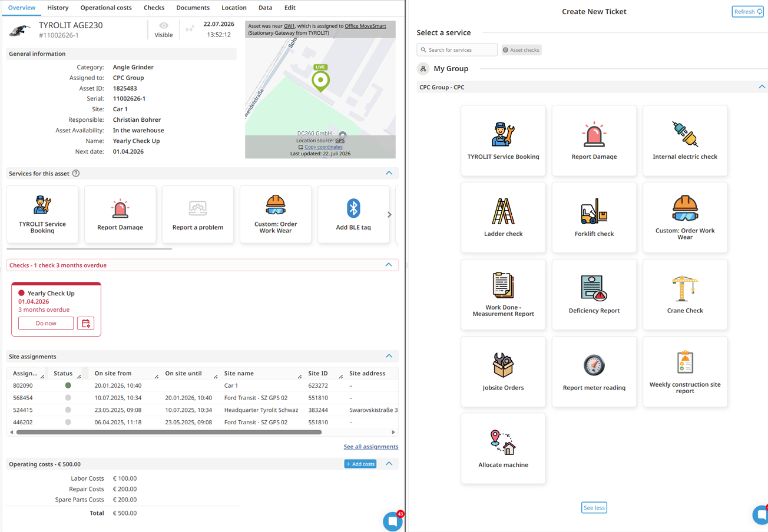This screenshot has height=532, width=768.
Task: Click the Status column header
Action: pos(63,373)
